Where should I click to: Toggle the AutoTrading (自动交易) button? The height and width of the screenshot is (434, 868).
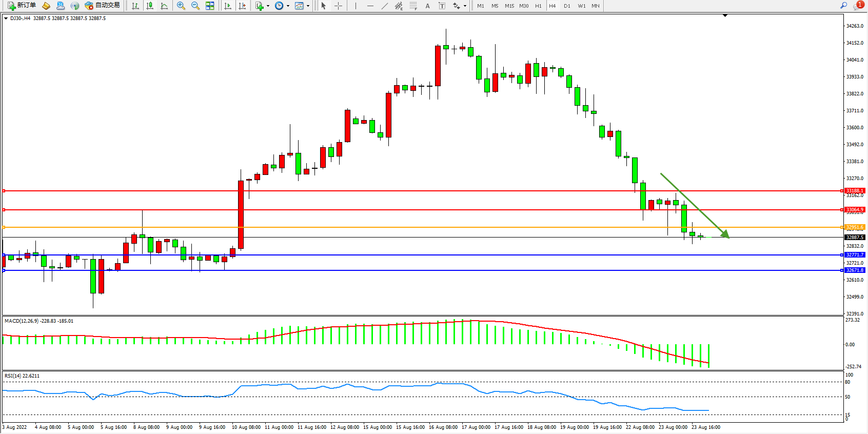103,6
